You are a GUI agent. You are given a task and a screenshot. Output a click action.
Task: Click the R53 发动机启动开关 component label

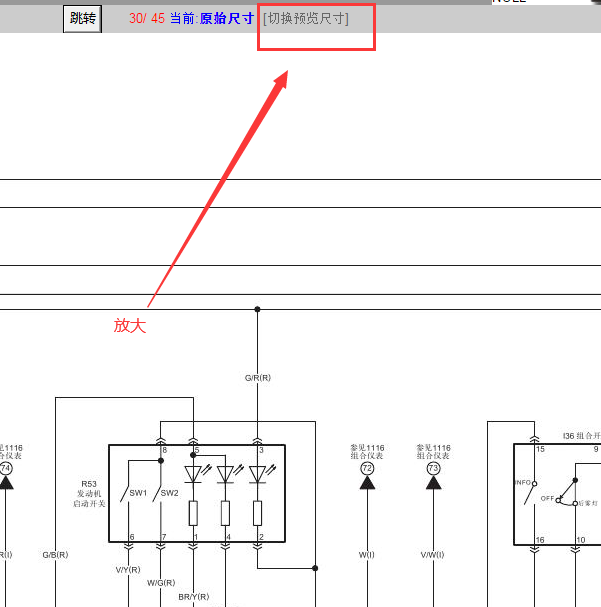89,494
